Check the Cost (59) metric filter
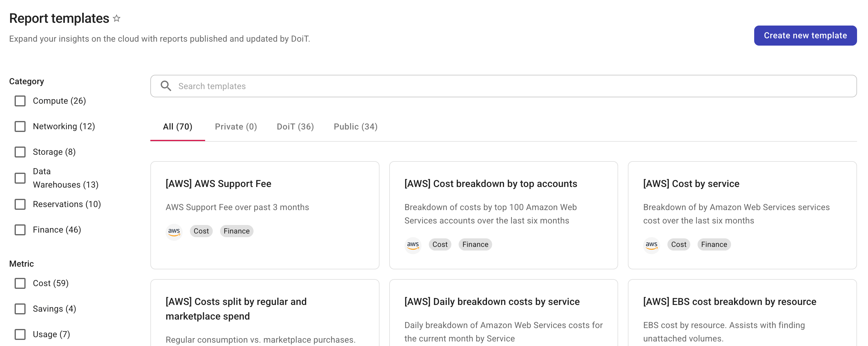The width and height of the screenshot is (868, 346). click(20, 283)
